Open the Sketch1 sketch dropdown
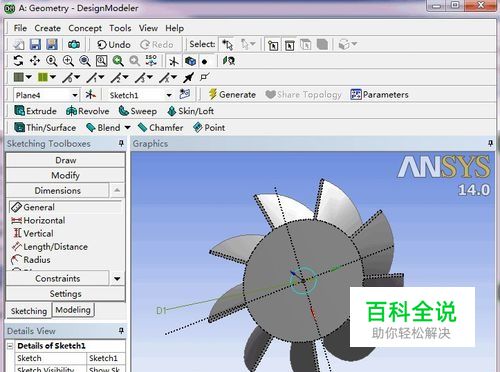Image resolution: width=500 pixels, height=372 pixels. pyautogui.click(x=169, y=95)
